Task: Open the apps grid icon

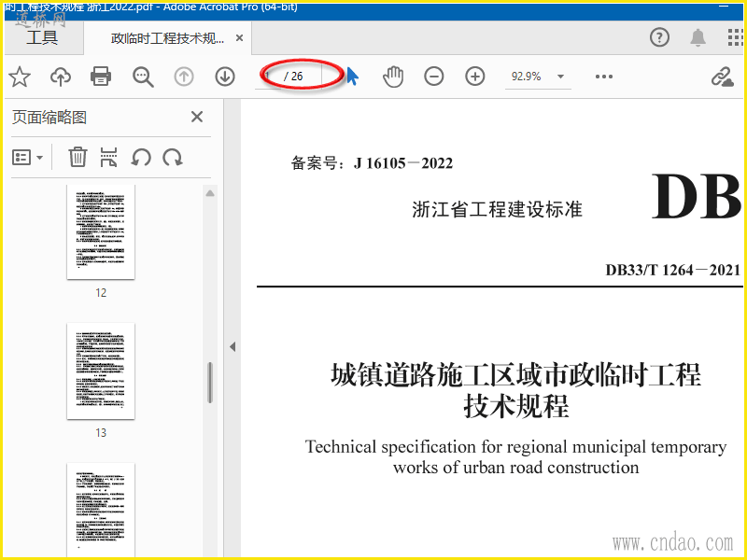Action: (736, 37)
